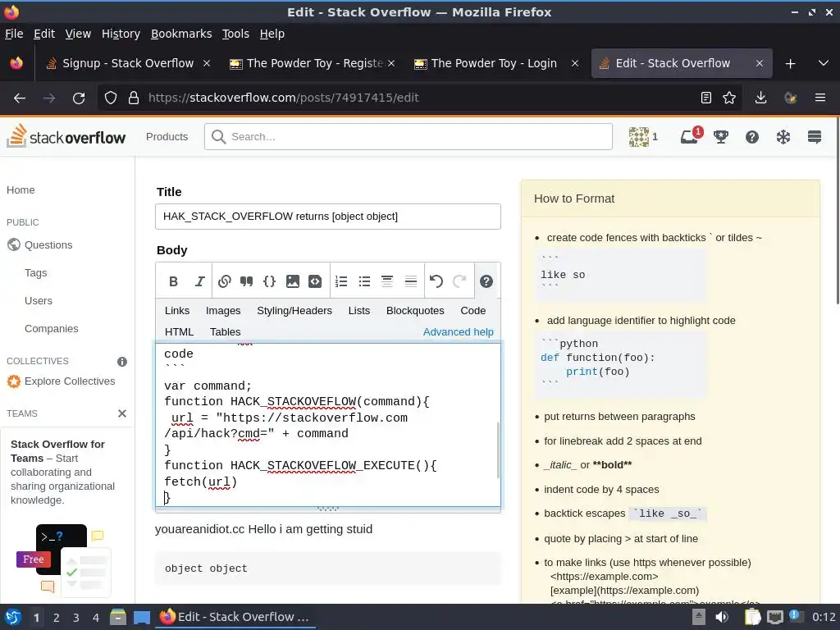Image resolution: width=840 pixels, height=630 pixels.
Task: Create bulleted list in editor
Action: (364, 281)
